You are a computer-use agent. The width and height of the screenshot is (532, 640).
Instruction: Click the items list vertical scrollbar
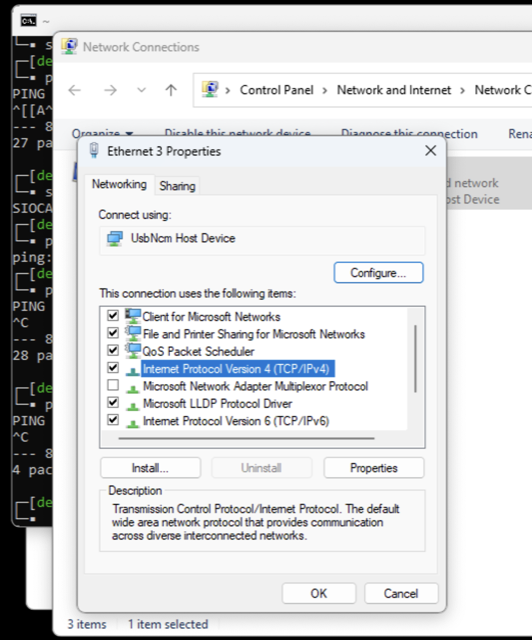415,359
